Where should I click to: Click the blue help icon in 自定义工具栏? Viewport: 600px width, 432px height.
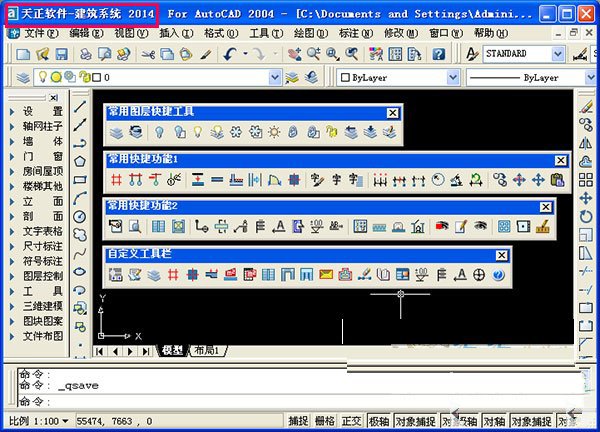click(498, 274)
